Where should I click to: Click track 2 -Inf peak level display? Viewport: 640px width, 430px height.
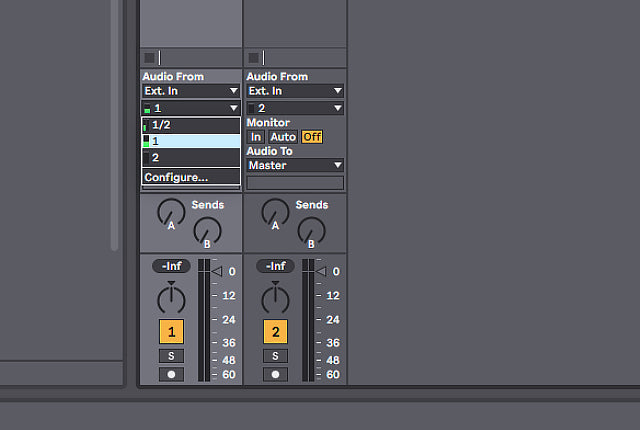[276, 266]
